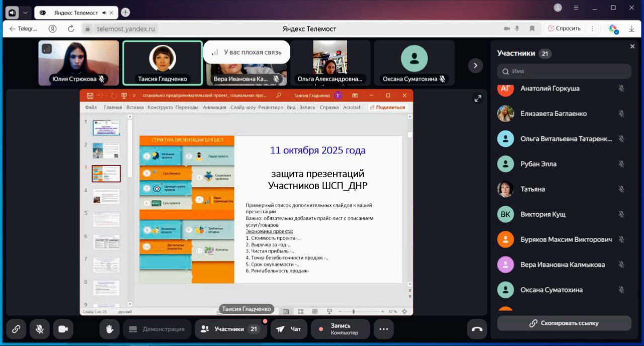Click the Скопировать ссылку button
This screenshot has width=644, height=346.
(x=564, y=323)
